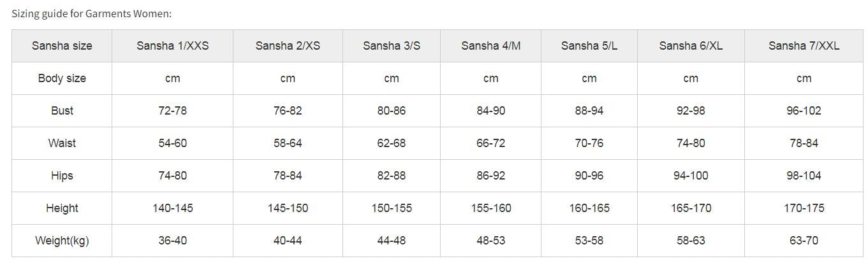Click the Sizing guide for Garments Women text

(x=92, y=13)
